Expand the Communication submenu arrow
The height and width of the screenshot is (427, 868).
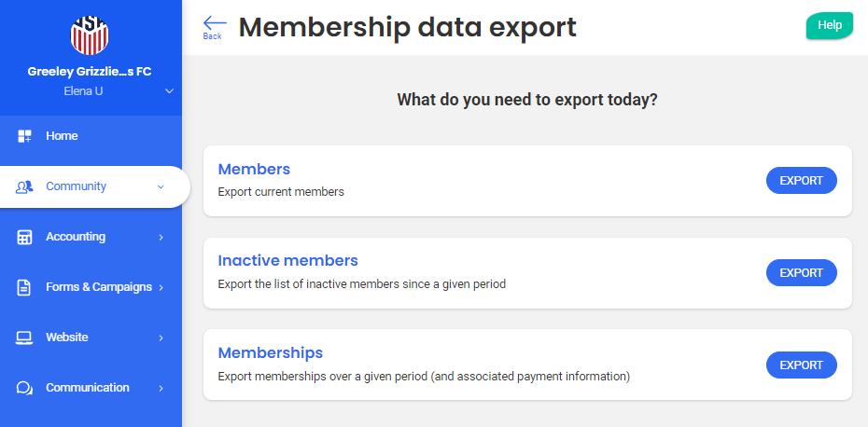(161, 388)
